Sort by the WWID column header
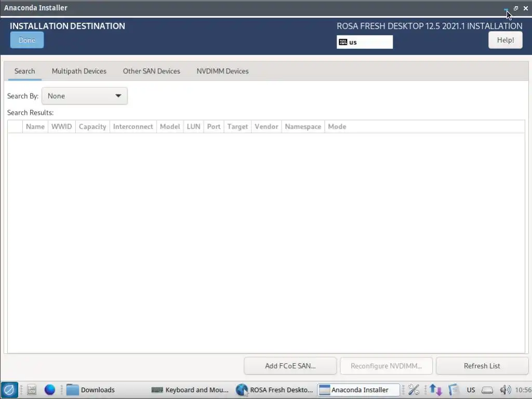Image resolution: width=532 pixels, height=399 pixels. [x=62, y=127]
